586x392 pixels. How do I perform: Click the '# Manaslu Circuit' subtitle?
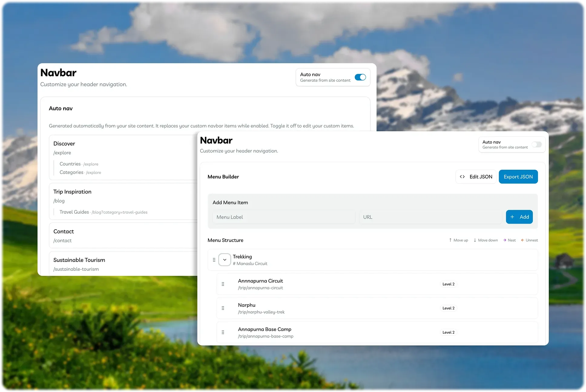click(x=250, y=263)
